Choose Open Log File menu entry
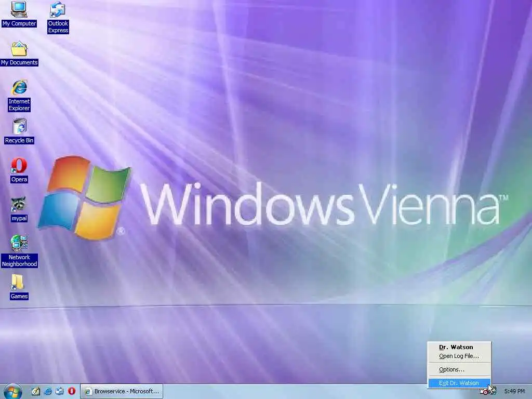The height and width of the screenshot is (399, 532). click(459, 356)
